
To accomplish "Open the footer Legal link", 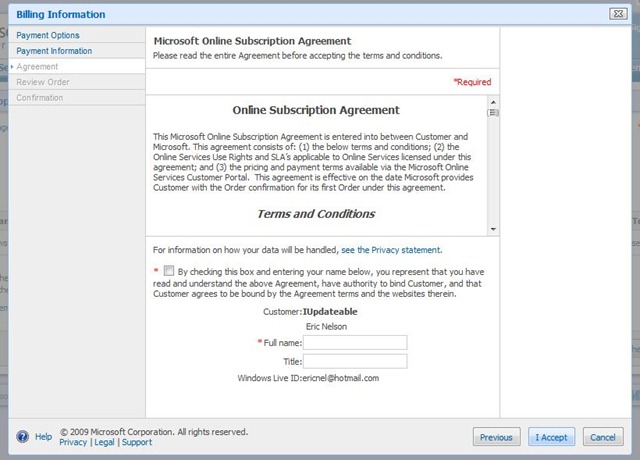I will 104,442.
